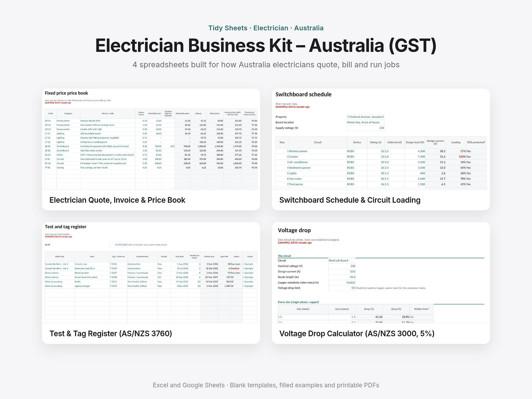Click the 'Hot water' circuit row

tap(381, 179)
